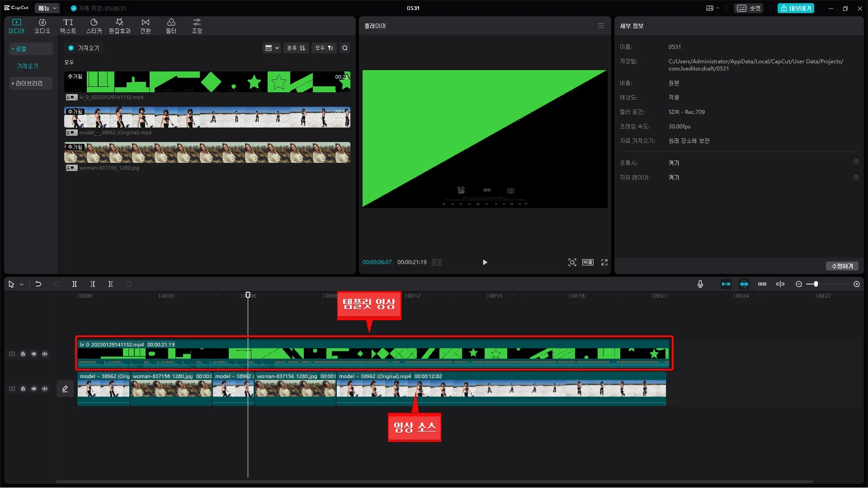This screenshot has width=868, height=488.
Task: Lock the upper template video track
Action: (x=23, y=354)
